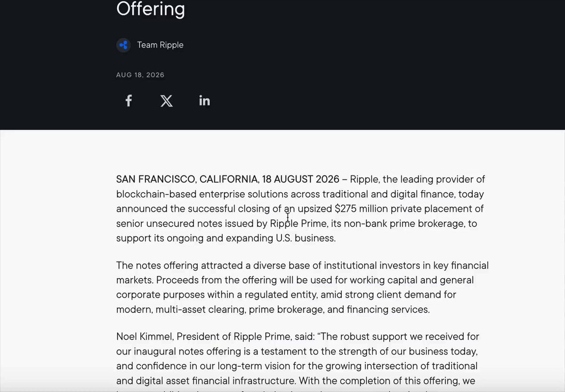
Task: Click the "$275" amount in the first paragraph
Action: [x=346, y=208]
